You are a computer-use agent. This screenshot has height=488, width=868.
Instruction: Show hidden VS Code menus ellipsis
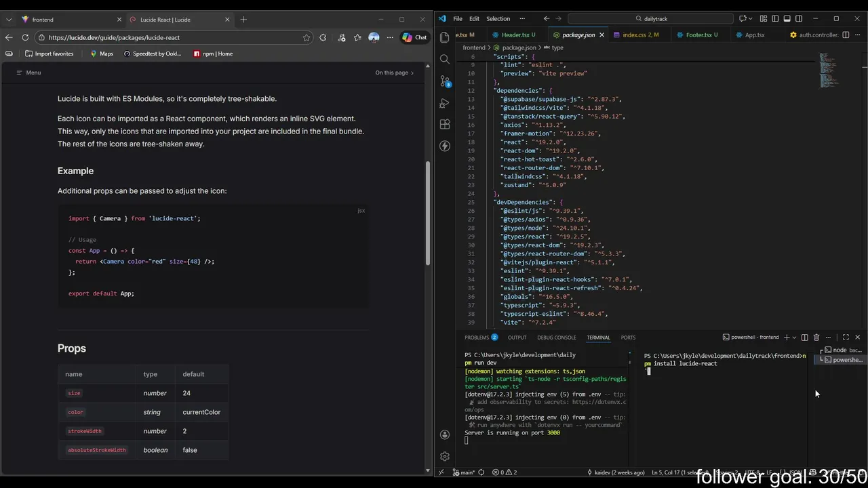[x=522, y=18]
